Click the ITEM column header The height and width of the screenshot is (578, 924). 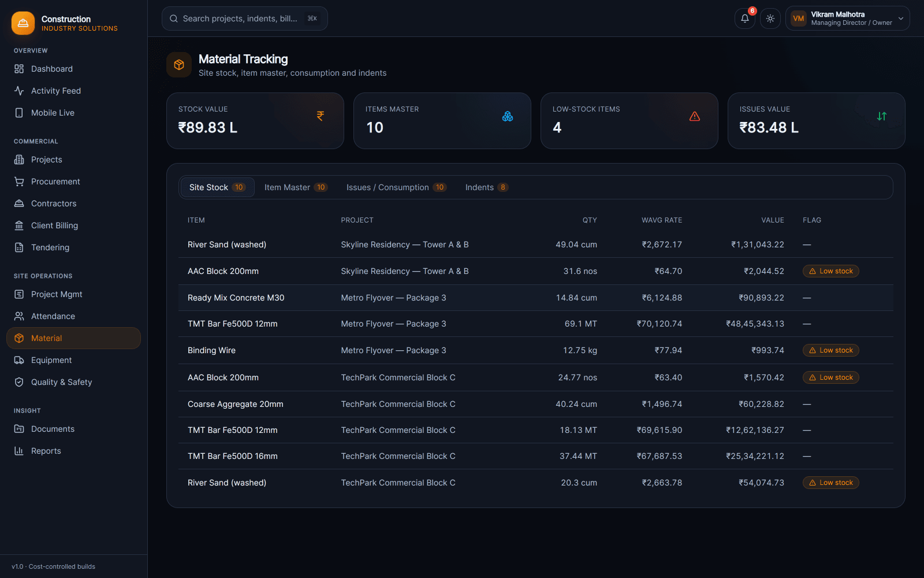(196, 220)
